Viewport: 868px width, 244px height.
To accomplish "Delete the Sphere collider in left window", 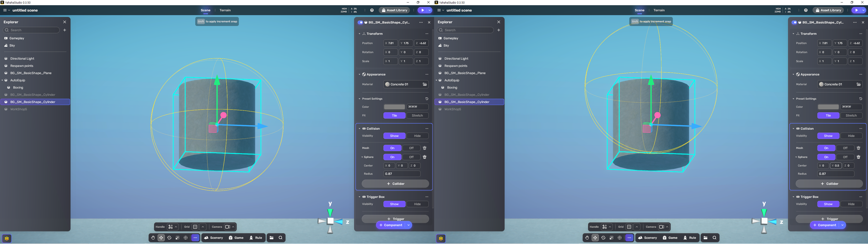I will [425, 157].
